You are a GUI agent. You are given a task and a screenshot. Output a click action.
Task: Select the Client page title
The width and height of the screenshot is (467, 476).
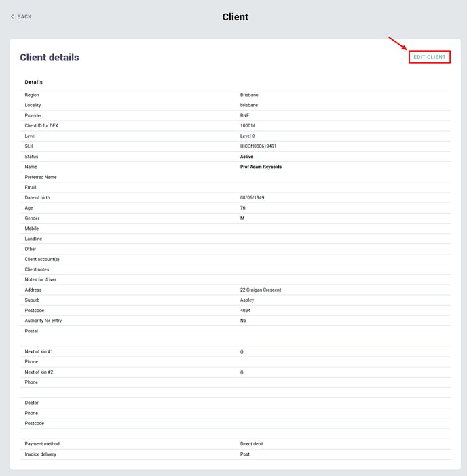pyautogui.click(x=235, y=17)
